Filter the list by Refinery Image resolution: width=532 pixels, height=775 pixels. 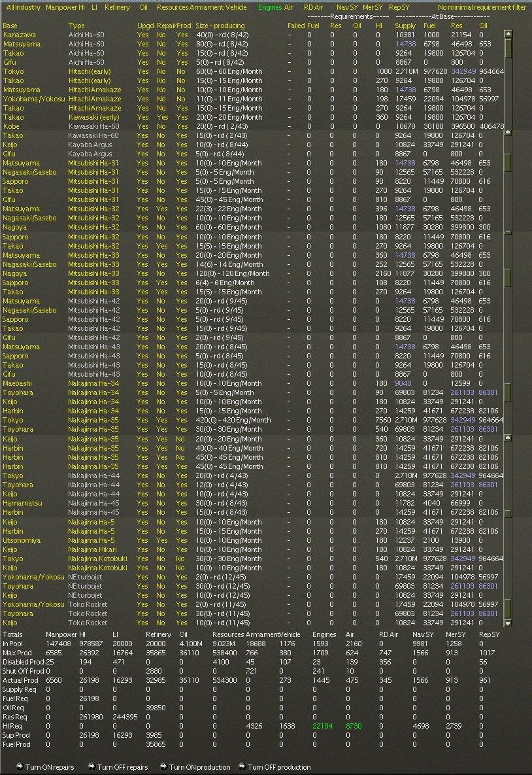(x=117, y=7)
